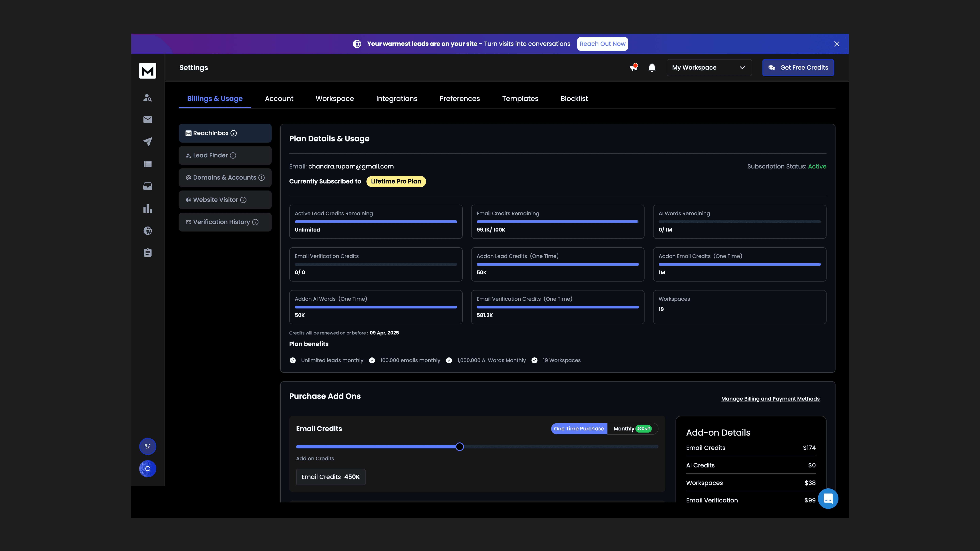
Task: Dismiss the promotional top banner
Action: tap(837, 44)
